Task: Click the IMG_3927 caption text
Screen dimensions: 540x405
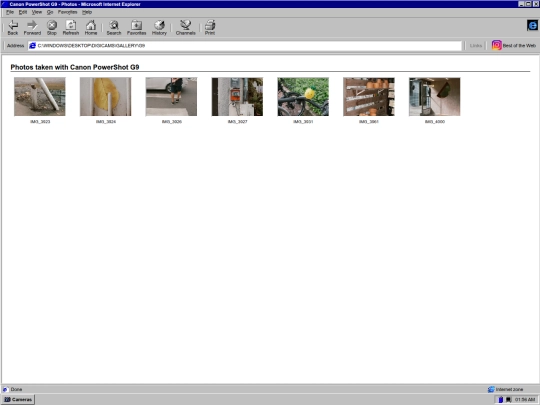Action: click(x=237, y=122)
